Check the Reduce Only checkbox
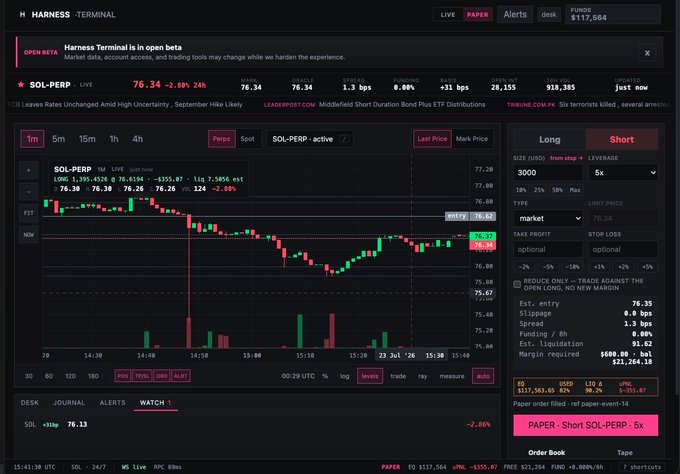 [x=517, y=284]
